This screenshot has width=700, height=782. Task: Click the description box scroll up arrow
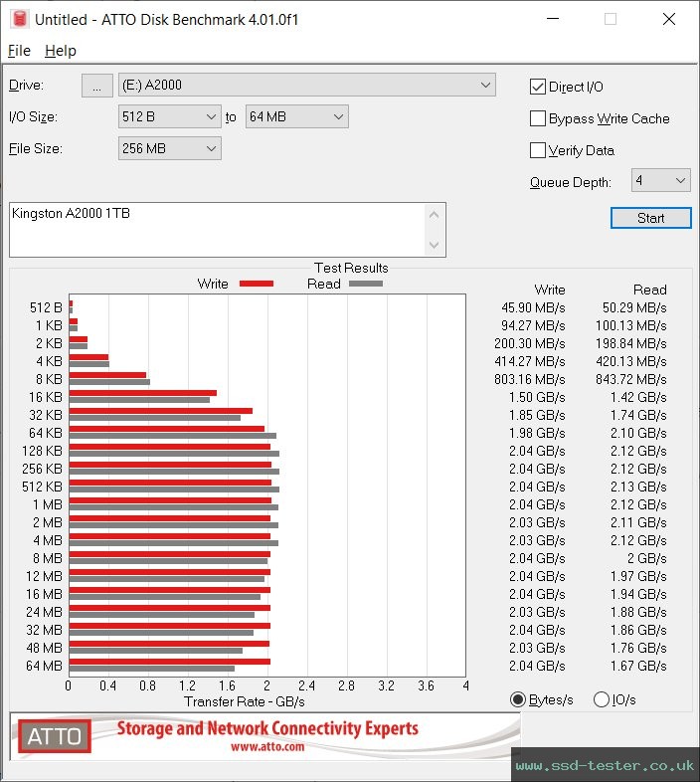click(x=434, y=215)
